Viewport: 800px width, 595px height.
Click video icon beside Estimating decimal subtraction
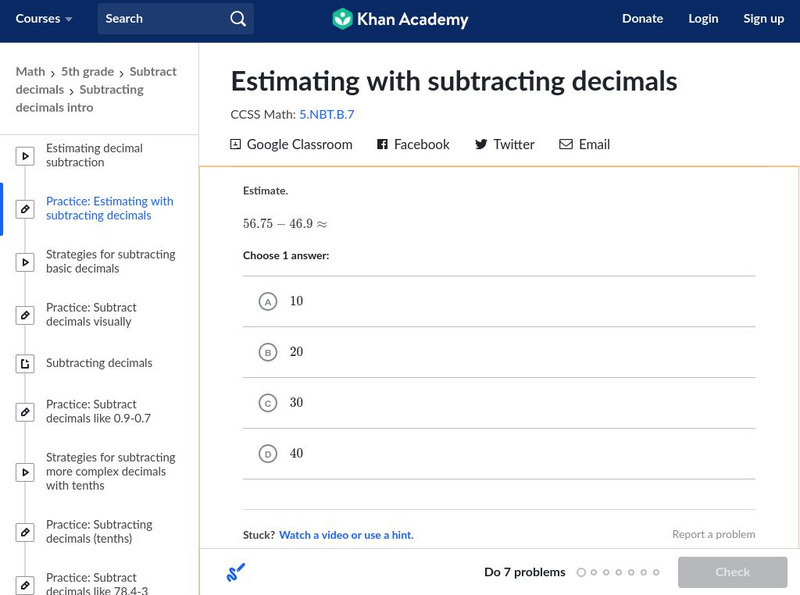(x=25, y=156)
